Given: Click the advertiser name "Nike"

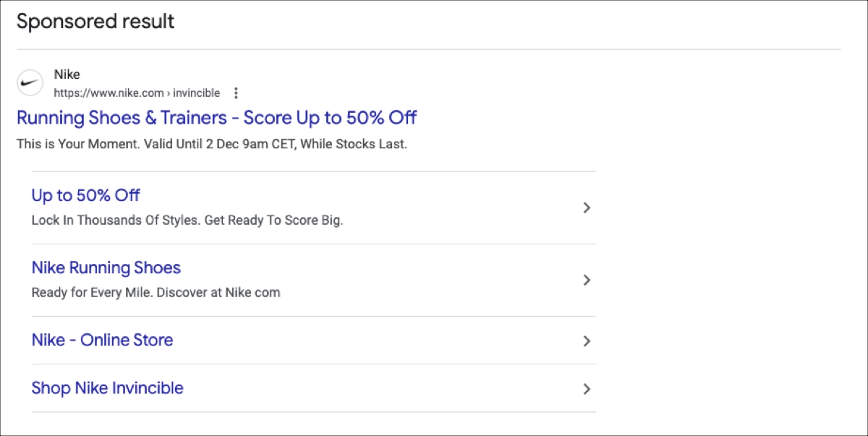Looking at the screenshot, I should point(67,74).
